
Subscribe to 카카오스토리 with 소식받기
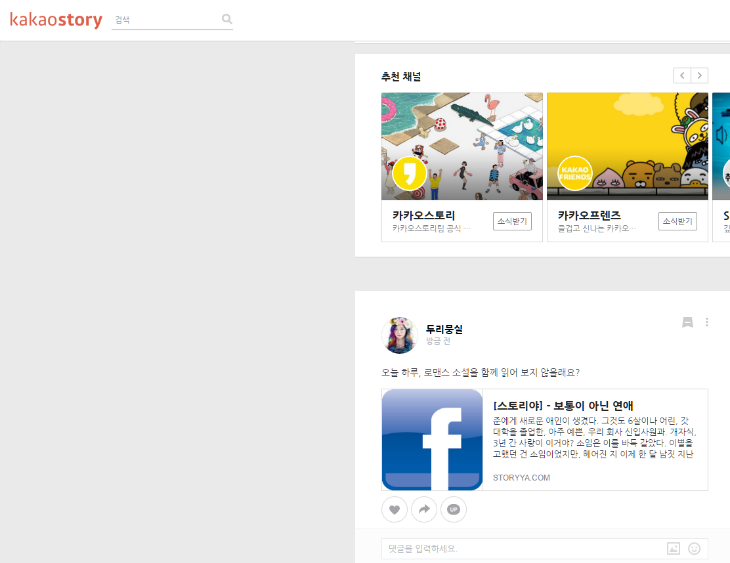512,221
